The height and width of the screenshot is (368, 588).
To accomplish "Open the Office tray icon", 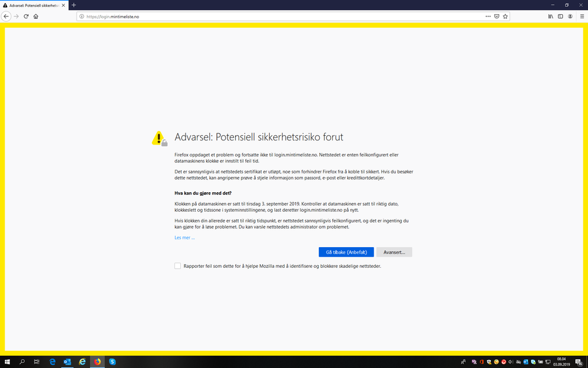I will (482, 362).
